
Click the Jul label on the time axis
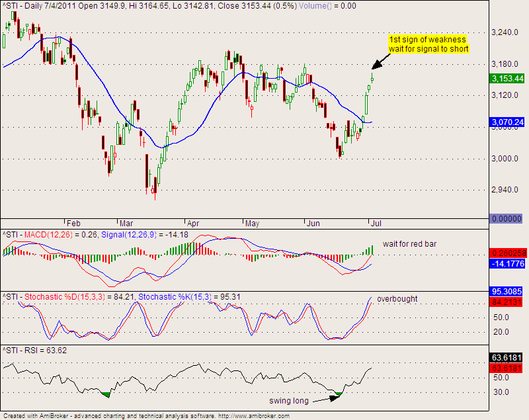[x=375, y=224]
